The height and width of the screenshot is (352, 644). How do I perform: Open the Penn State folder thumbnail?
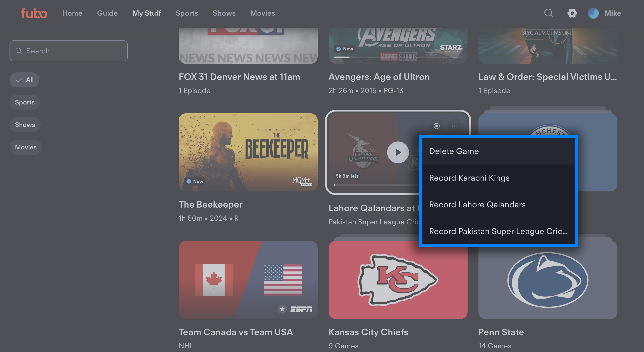pos(548,280)
